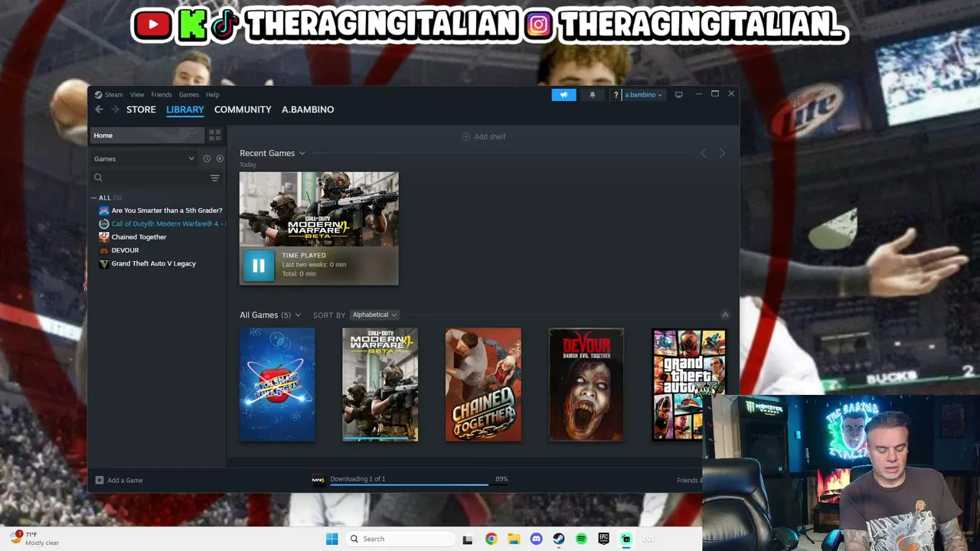This screenshot has width=980, height=551.
Task: Switch to Big Picture mode monitor icon
Action: click(678, 95)
